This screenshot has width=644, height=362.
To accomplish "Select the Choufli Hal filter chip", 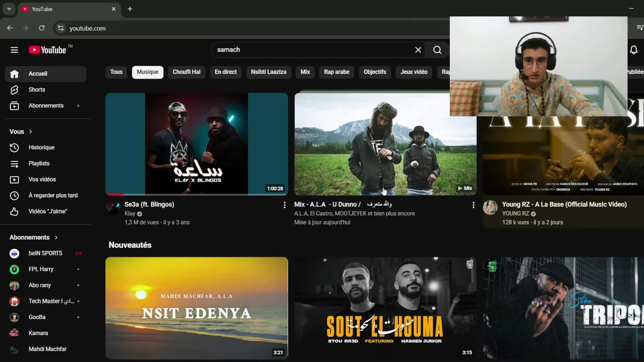I will click(186, 72).
